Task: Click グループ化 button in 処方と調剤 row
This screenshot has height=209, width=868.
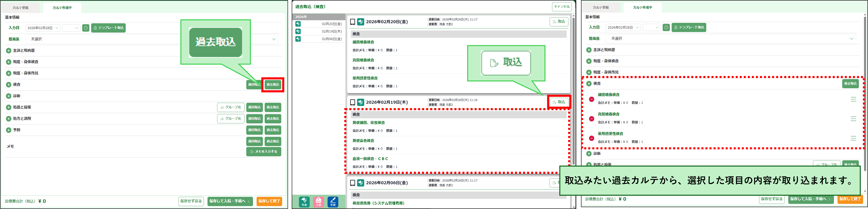Action: click(x=230, y=119)
